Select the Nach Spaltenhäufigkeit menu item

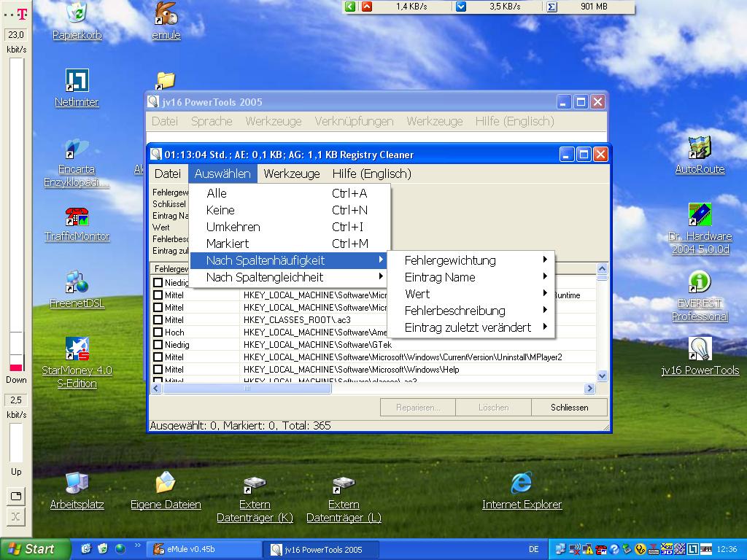coord(290,260)
